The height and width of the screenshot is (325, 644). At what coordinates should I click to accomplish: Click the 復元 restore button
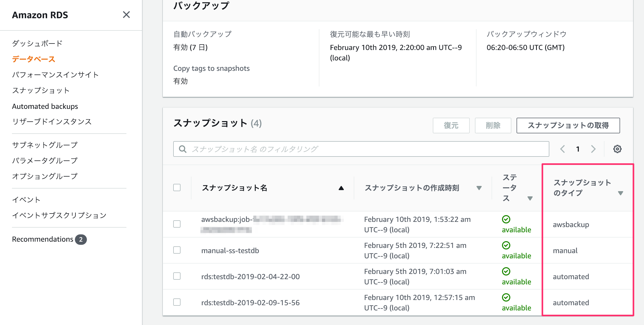451,125
